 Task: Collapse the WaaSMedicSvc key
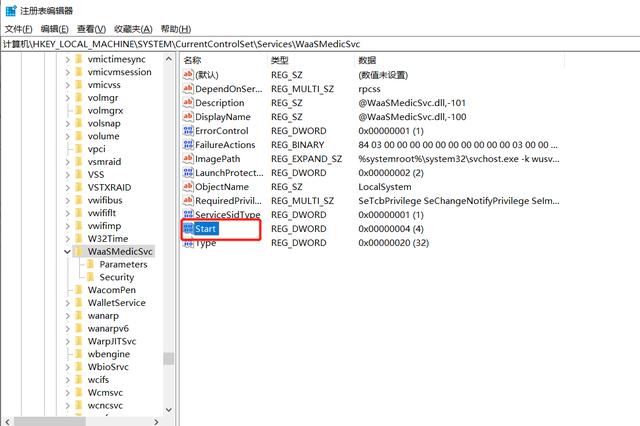(x=67, y=251)
